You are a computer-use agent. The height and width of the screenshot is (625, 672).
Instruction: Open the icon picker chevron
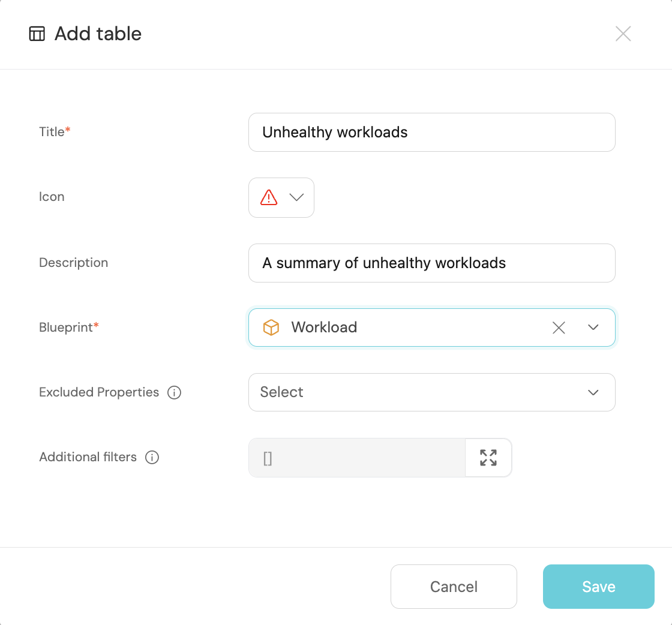tap(296, 197)
